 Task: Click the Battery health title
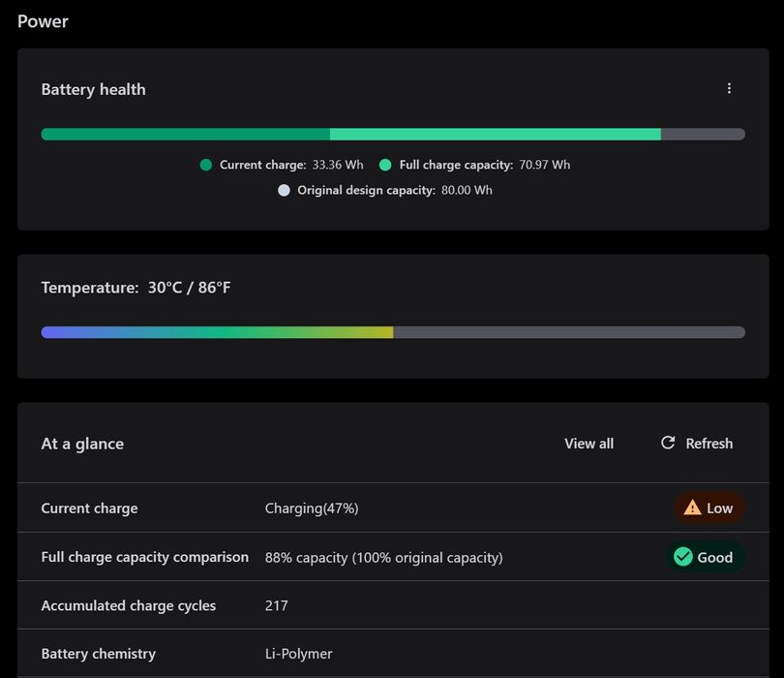tap(94, 89)
